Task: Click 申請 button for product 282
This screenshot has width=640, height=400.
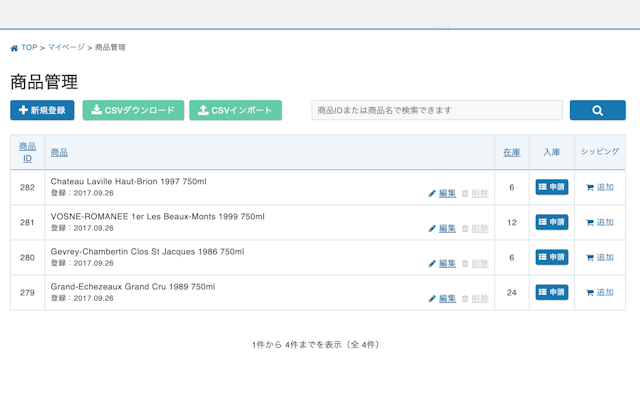Action: point(552,187)
